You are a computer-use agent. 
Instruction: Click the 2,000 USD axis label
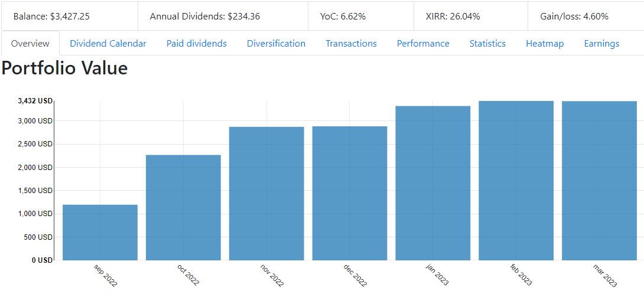[x=34, y=168]
